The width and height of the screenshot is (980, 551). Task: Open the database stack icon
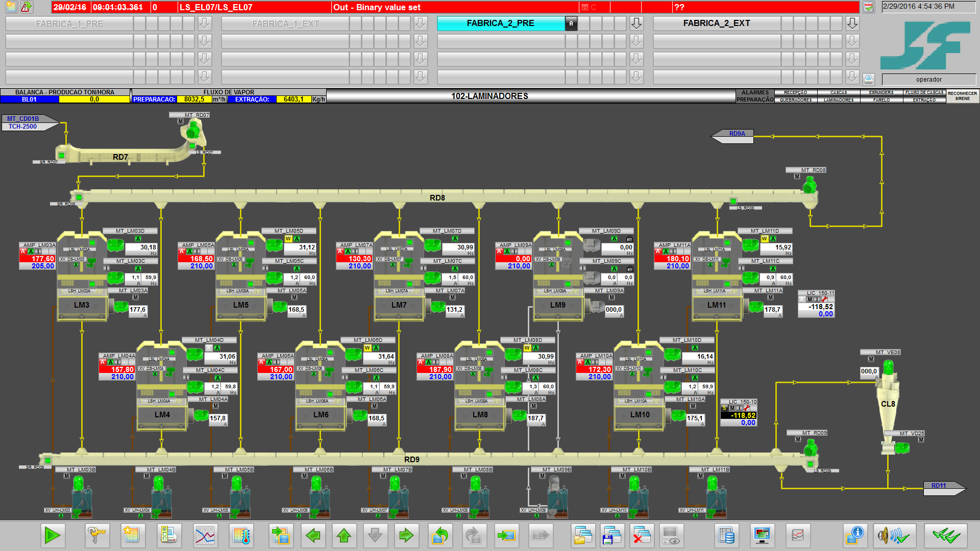point(726,536)
